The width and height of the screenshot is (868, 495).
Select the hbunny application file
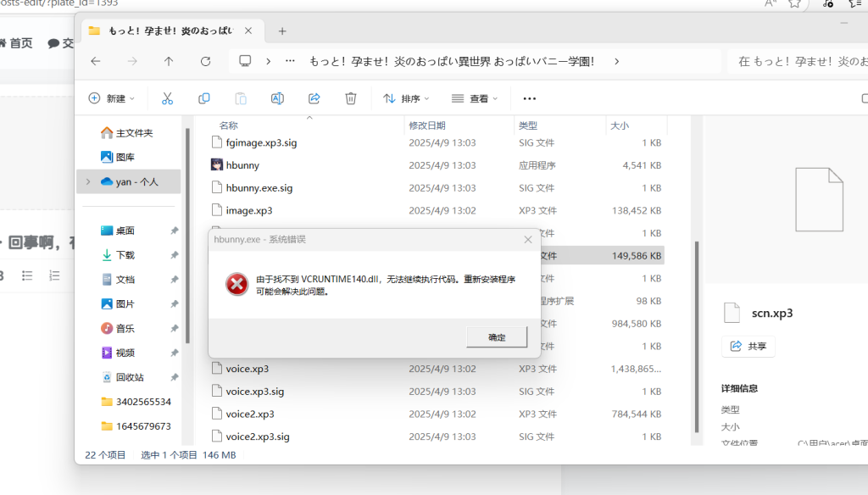click(242, 165)
